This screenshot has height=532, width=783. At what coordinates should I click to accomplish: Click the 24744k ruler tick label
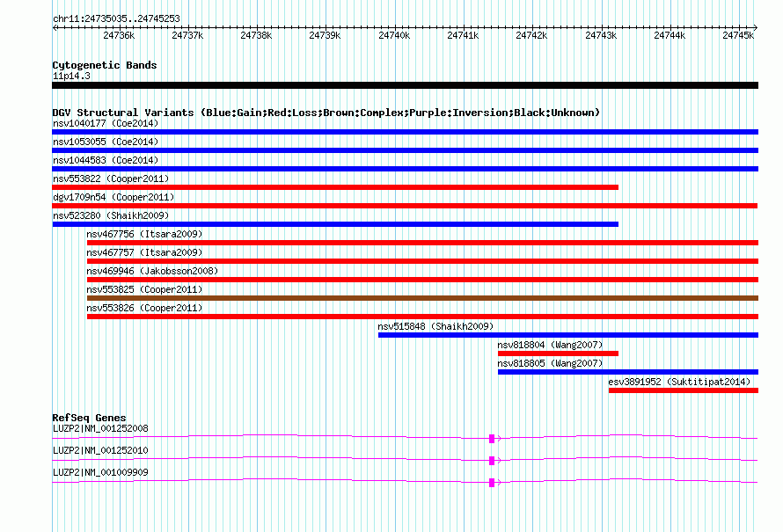click(670, 35)
